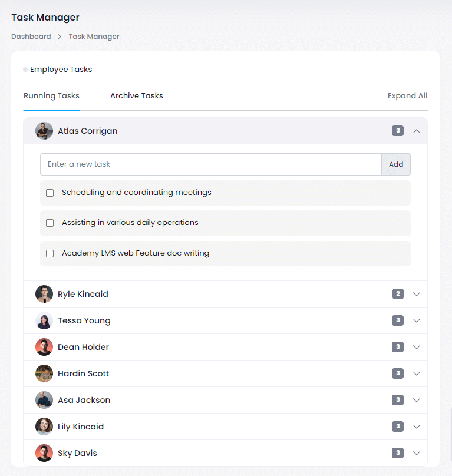Mark 'Academy LMS web Feature doc writing' done
The width and height of the screenshot is (452, 476).
click(50, 254)
